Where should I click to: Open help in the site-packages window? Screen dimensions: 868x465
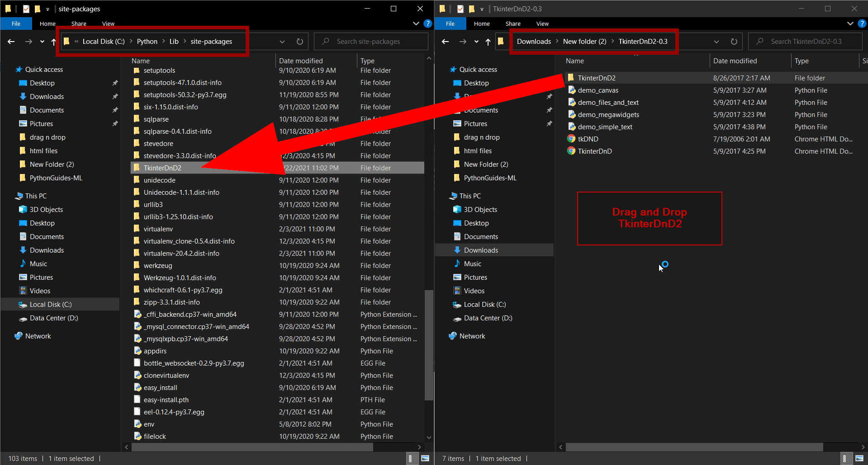tap(428, 23)
